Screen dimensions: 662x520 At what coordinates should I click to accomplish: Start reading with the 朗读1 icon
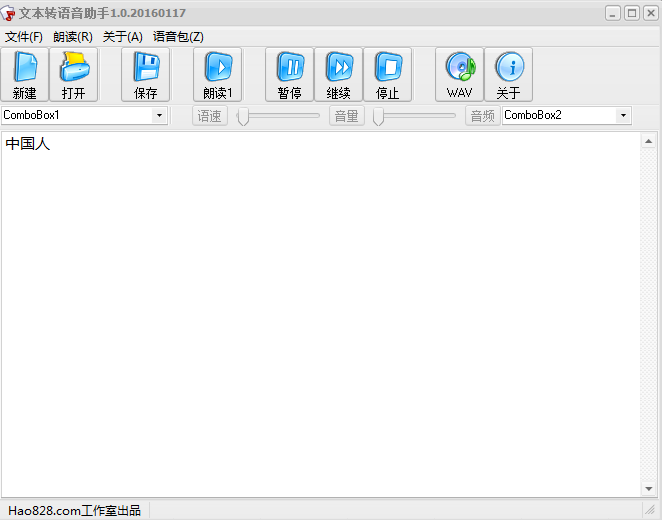point(218,74)
